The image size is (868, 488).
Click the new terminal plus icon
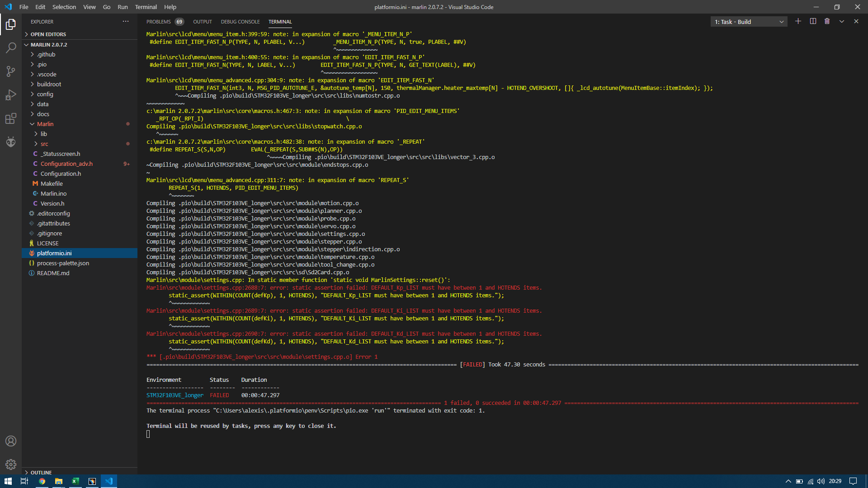tap(798, 21)
